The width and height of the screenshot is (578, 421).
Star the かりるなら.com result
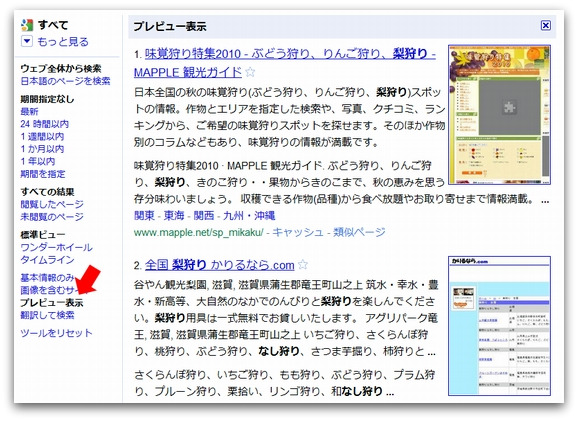[x=303, y=264]
